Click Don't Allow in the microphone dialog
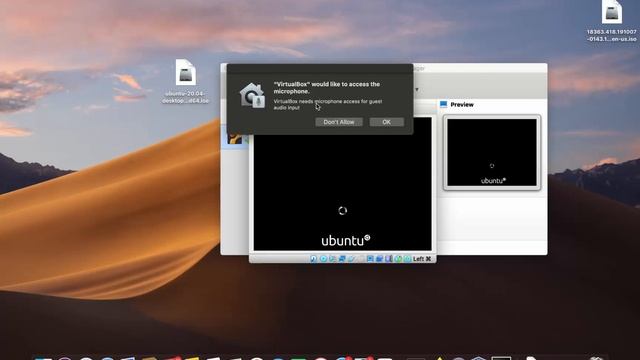This screenshot has width=640, height=360. 339,122
